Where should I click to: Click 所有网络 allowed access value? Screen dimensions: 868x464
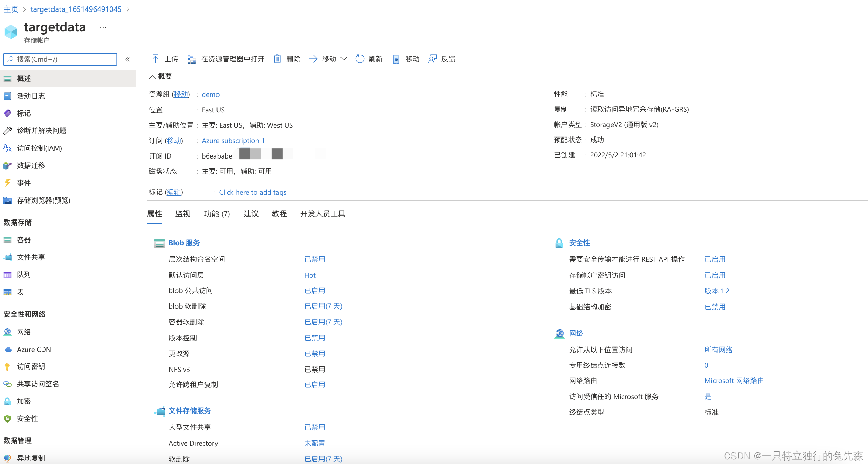pos(718,350)
